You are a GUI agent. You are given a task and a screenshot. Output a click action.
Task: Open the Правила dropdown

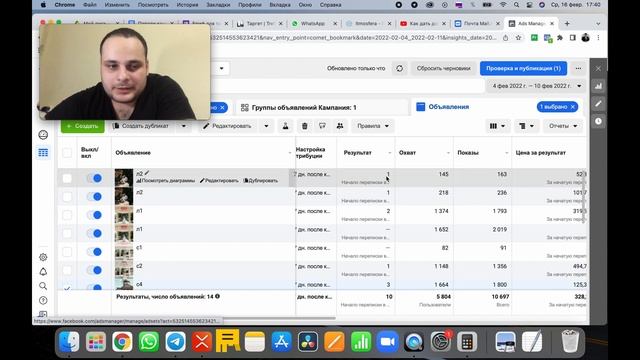(x=373, y=126)
